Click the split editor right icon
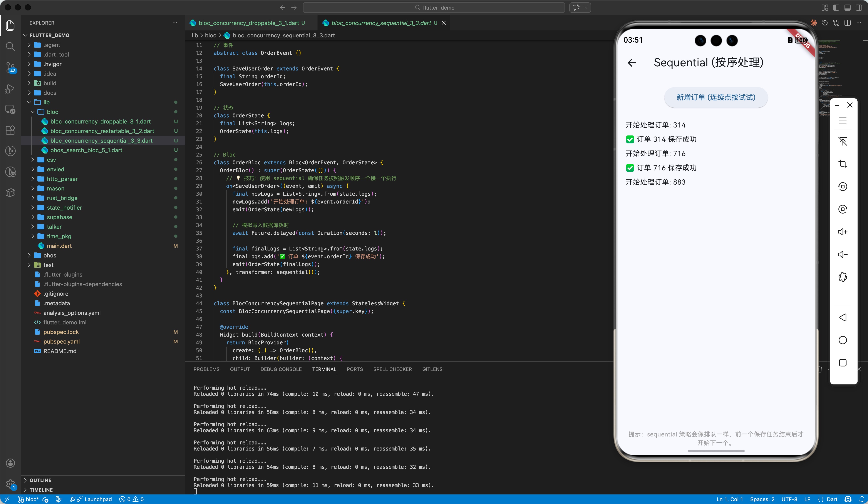Screen dimensions: 868x504 (x=848, y=23)
